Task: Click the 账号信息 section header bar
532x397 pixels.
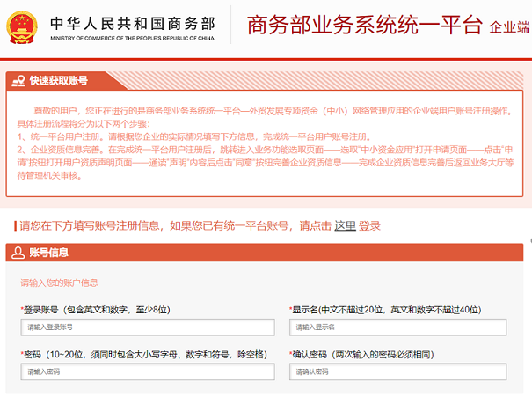Action: (x=264, y=253)
